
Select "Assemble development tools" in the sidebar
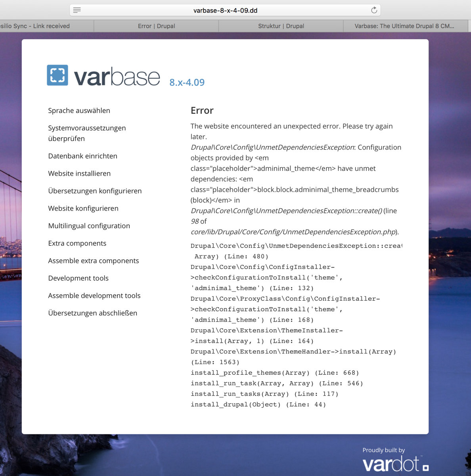tap(94, 296)
